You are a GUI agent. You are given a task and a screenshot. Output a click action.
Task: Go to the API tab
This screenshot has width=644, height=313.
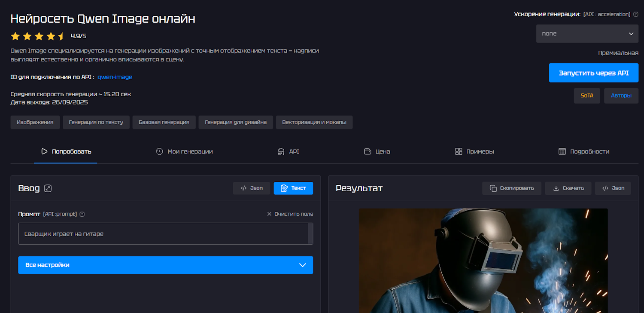tap(289, 151)
